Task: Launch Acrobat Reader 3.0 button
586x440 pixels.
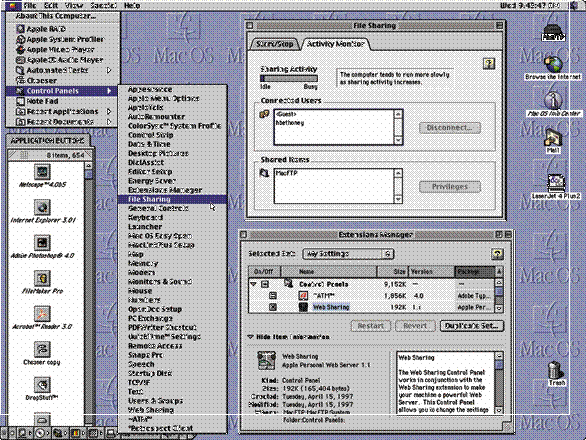Action: [x=42, y=314]
